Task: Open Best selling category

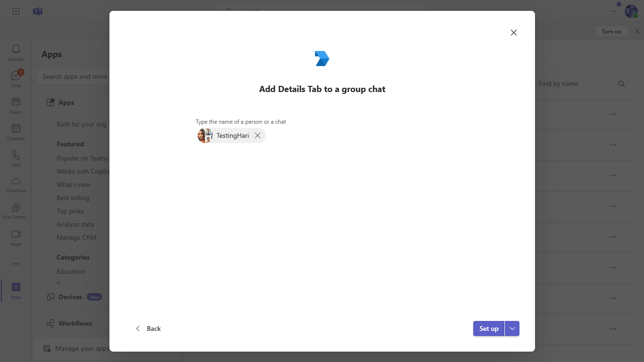Action: pos(73,198)
